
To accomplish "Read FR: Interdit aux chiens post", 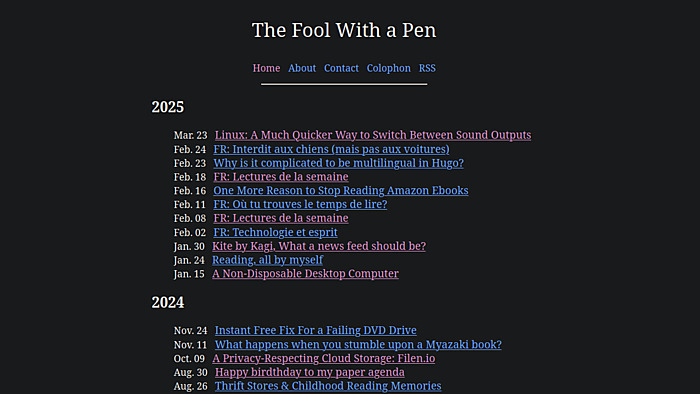I will point(331,149).
